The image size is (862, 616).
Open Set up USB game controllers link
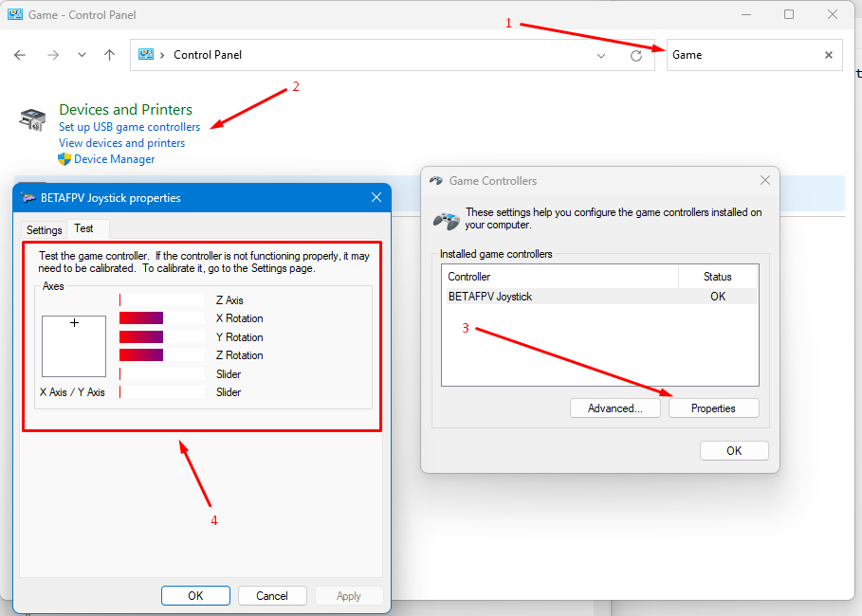pyautogui.click(x=129, y=127)
